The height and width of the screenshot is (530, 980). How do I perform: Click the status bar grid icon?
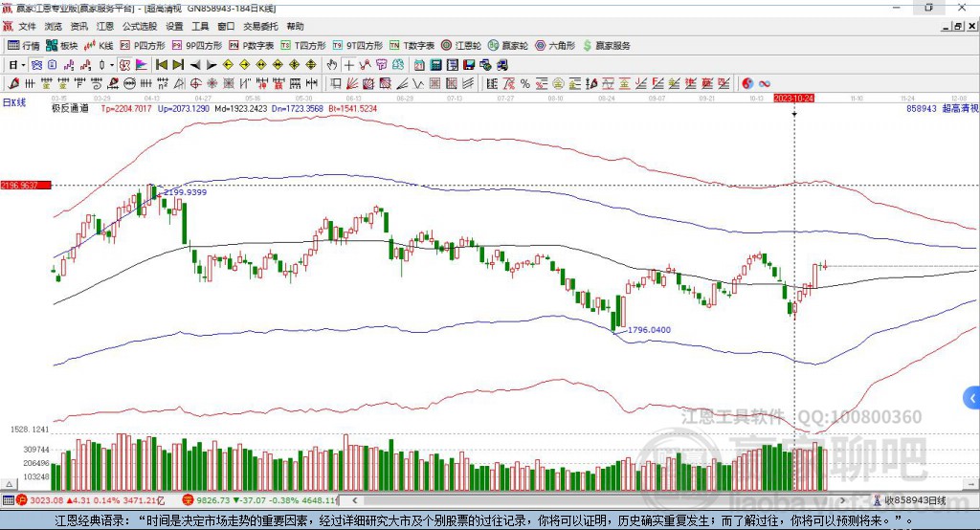(x=8, y=500)
